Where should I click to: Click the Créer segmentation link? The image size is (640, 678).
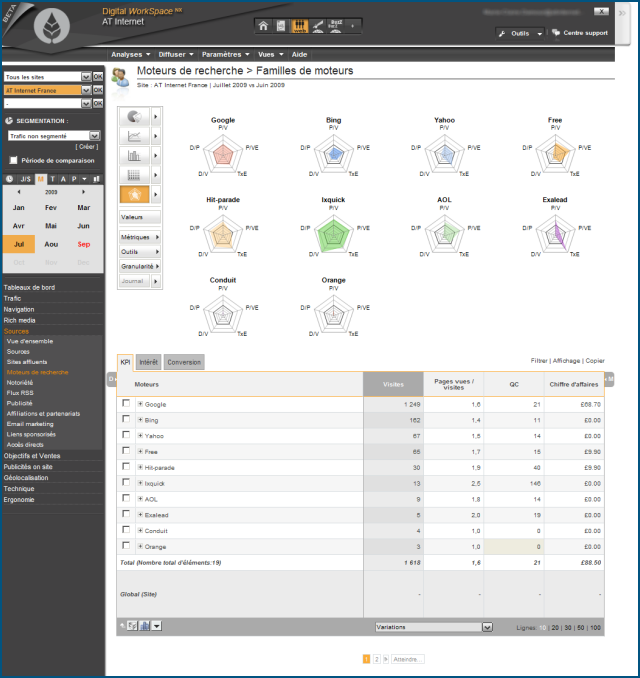click(x=86, y=147)
